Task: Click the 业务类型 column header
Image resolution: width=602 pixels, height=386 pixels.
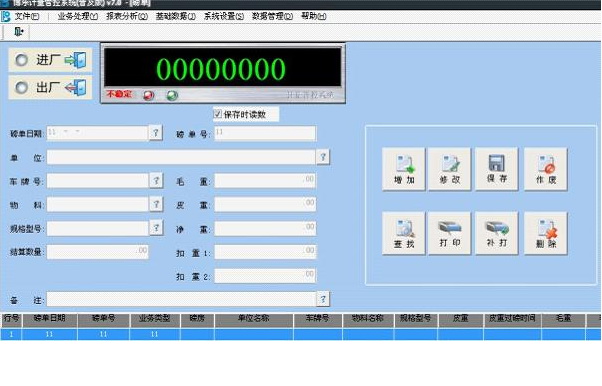Action: point(155,319)
